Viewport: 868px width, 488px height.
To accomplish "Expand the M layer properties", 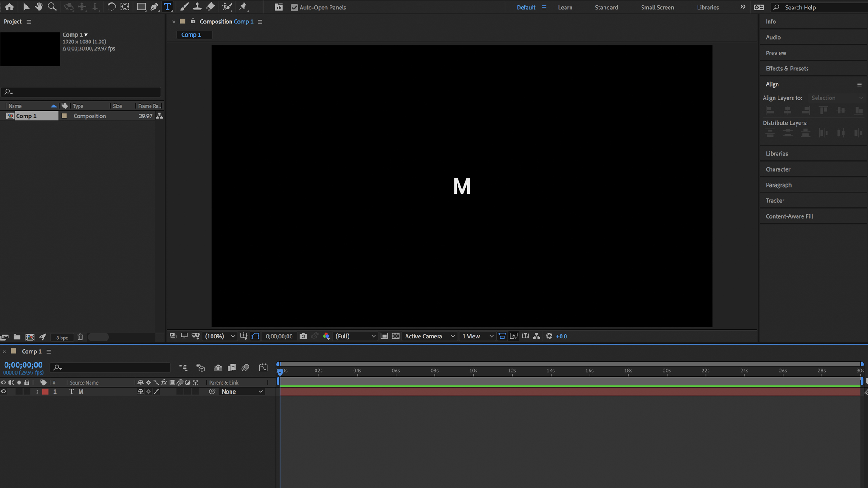I will tap(38, 392).
